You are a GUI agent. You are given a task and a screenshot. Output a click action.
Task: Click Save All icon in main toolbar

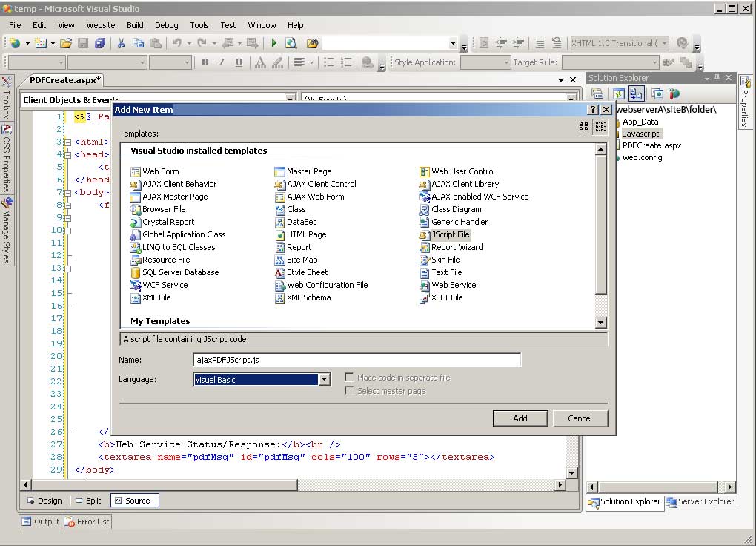pos(100,43)
